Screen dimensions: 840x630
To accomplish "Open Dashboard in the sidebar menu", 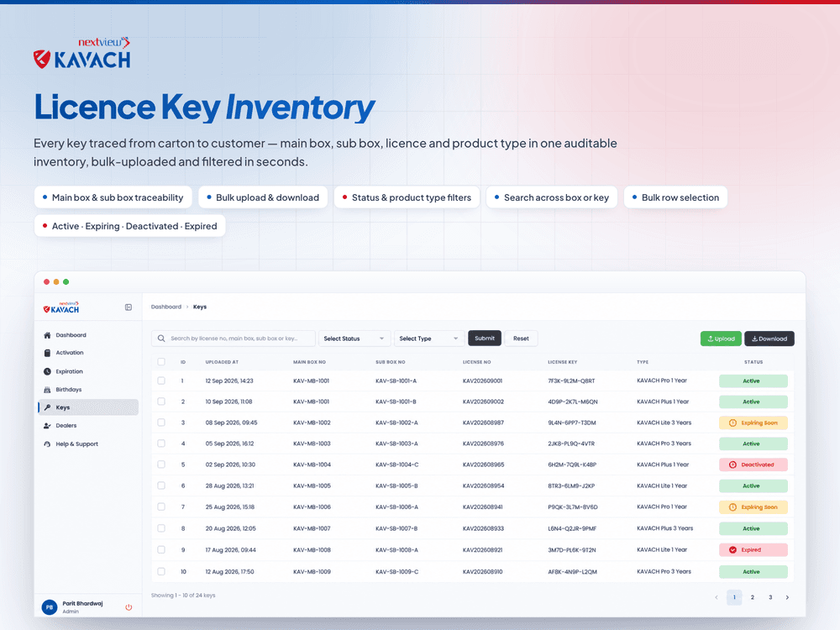I will point(88,335).
